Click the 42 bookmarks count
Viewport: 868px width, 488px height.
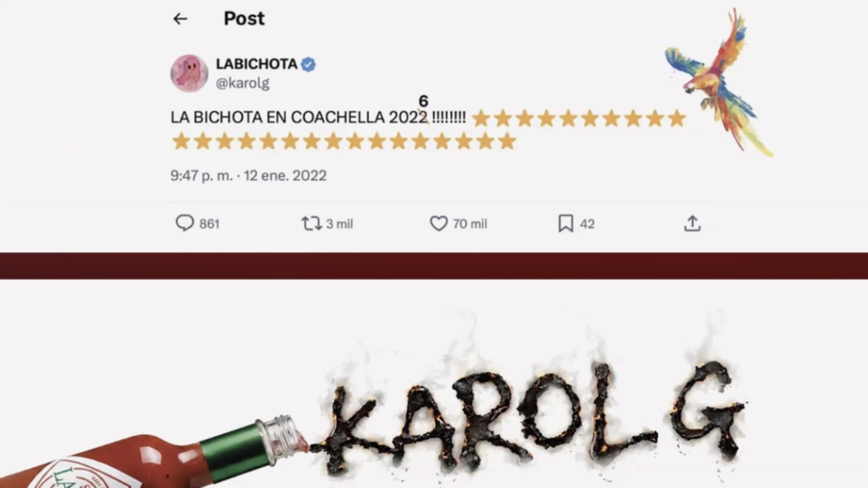587,224
